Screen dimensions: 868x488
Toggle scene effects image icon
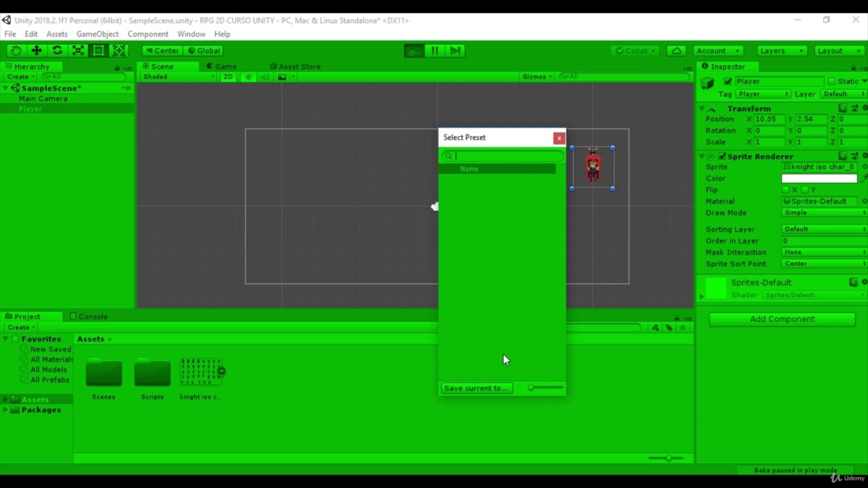pyautogui.click(x=282, y=77)
